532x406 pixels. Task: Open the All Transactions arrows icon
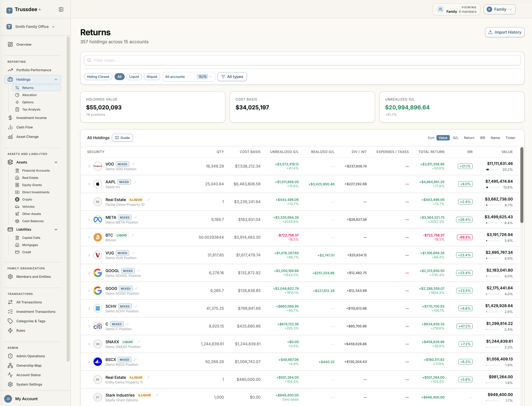[x=10, y=302]
